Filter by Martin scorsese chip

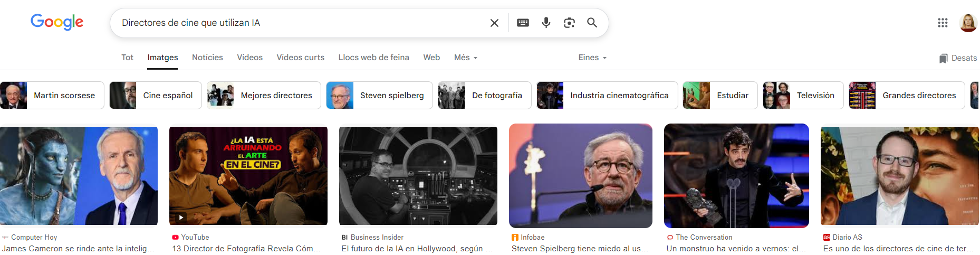pyautogui.click(x=52, y=96)
